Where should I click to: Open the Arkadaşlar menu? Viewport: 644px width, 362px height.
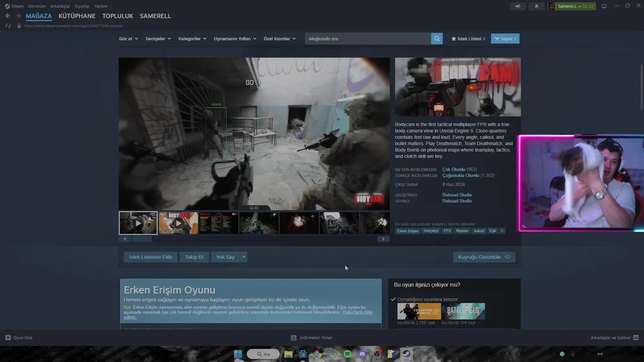[60, 6]
